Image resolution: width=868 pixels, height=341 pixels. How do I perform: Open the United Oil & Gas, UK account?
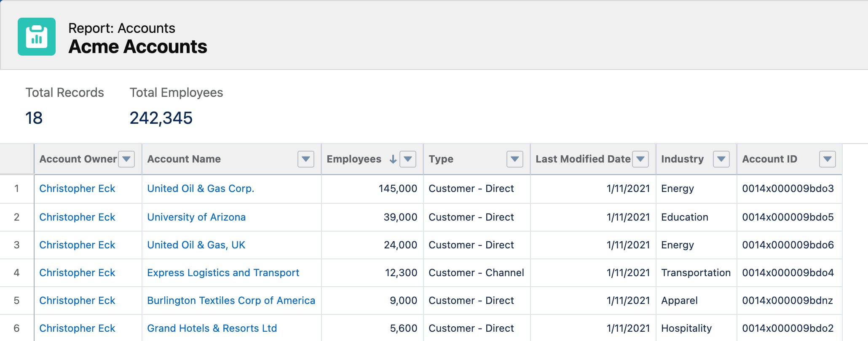pyautogui.click(x=196, y=245)
